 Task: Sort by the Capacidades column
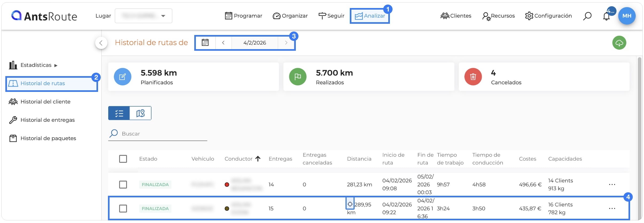click(565, 159)
